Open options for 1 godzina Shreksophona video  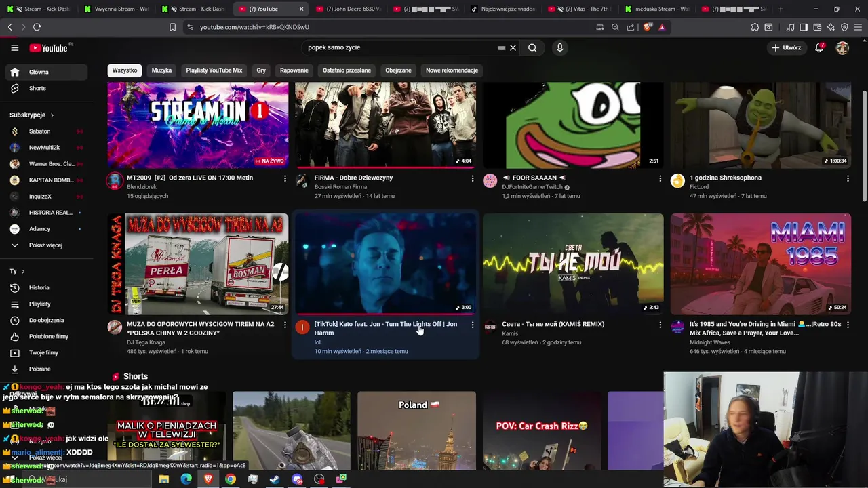click(x=848, y=178)
